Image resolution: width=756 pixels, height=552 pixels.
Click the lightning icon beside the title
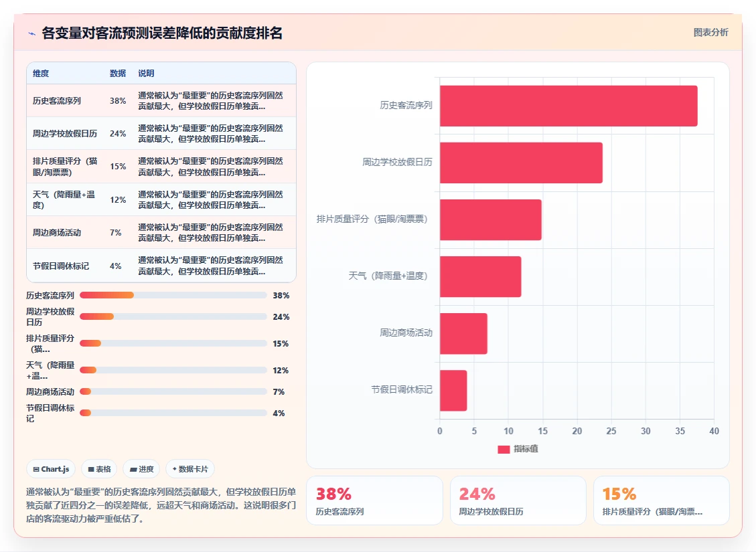[32, 33]
